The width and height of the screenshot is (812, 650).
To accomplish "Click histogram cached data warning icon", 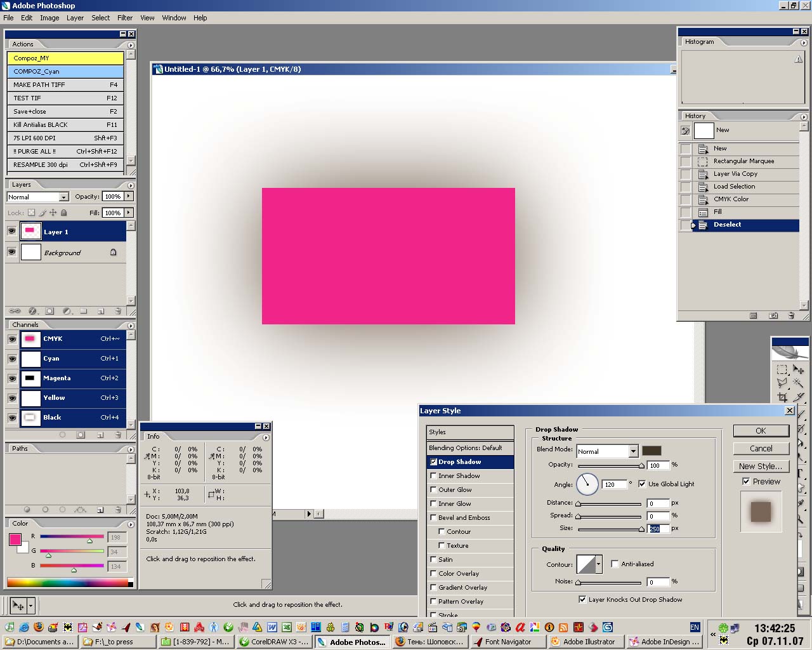I will pyautogui.click(x=798, y=59).
